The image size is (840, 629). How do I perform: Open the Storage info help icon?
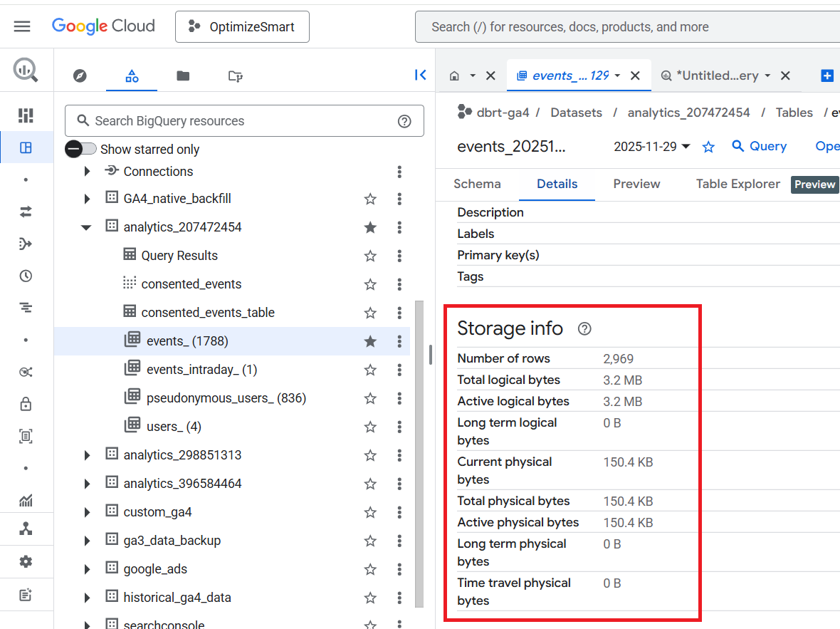[x=584, y=328]
